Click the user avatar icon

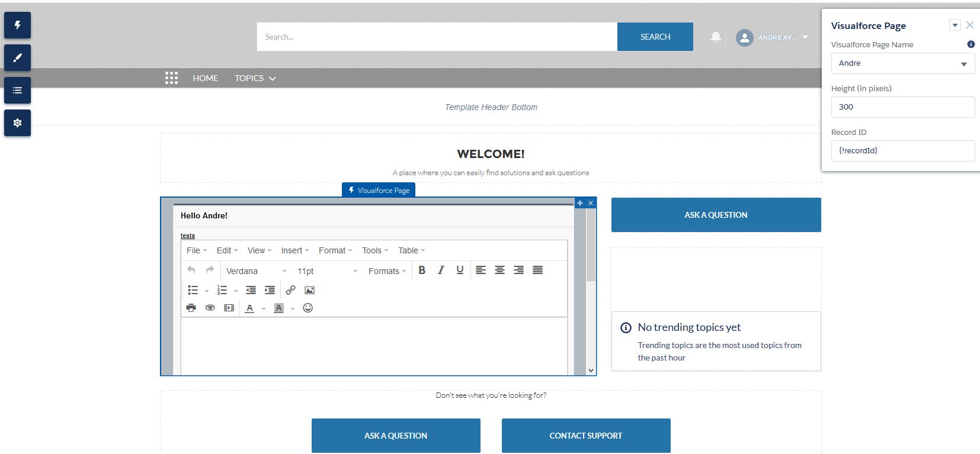click(744, 37)
